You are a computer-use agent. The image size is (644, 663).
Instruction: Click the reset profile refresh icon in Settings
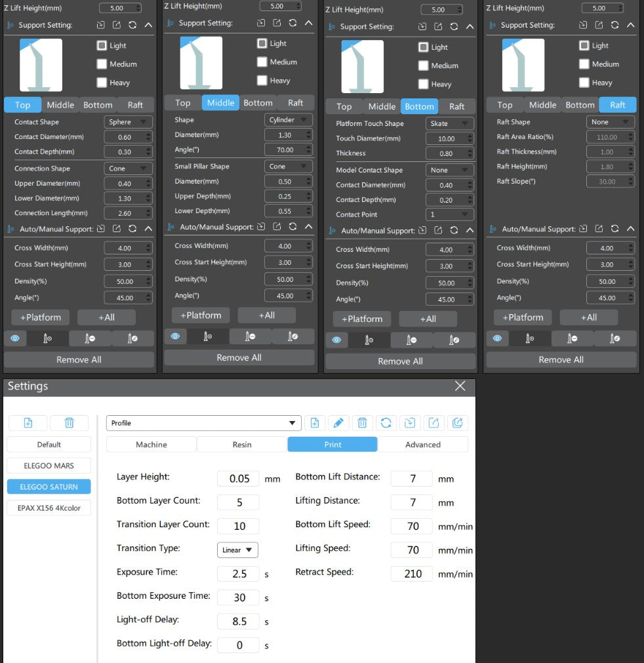[386, 423]
